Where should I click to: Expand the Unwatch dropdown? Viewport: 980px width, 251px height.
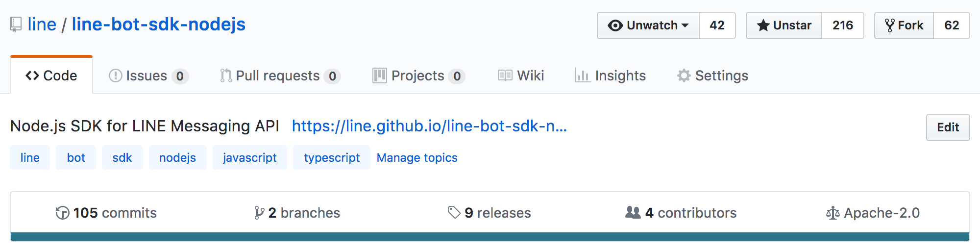coord(648,25)
